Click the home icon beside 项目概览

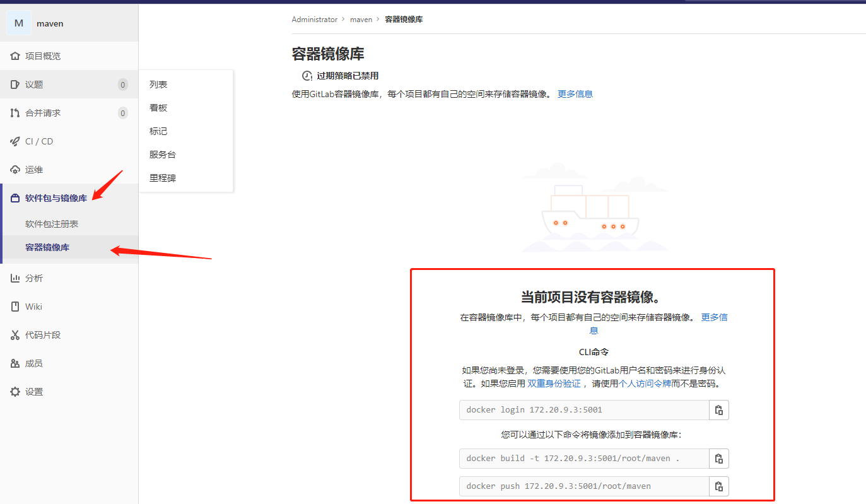tap(15, 56)
